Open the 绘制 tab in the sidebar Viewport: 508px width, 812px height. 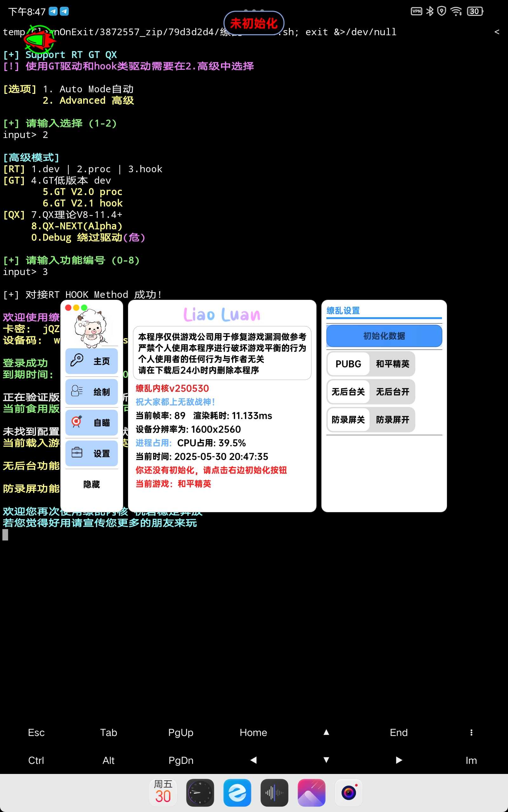[91, 392]
